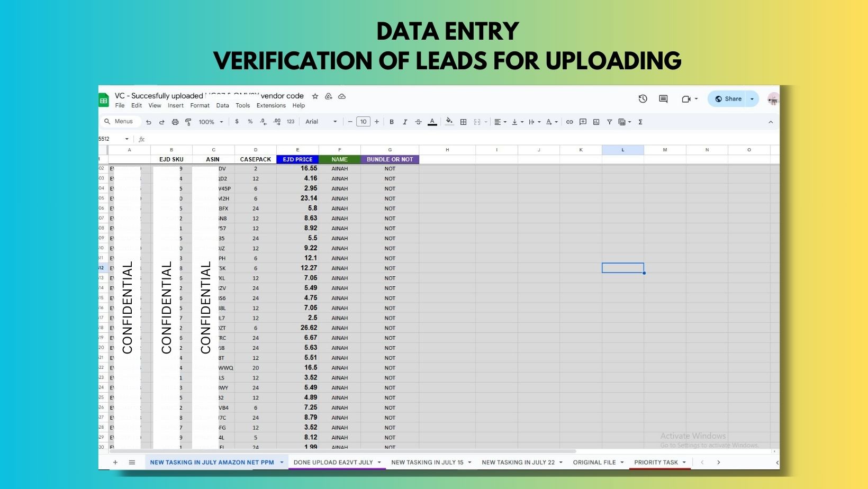The height and width of the screenshot is (489, 868).
Task: Open the borders tool
Action: (x=463, y=122)
